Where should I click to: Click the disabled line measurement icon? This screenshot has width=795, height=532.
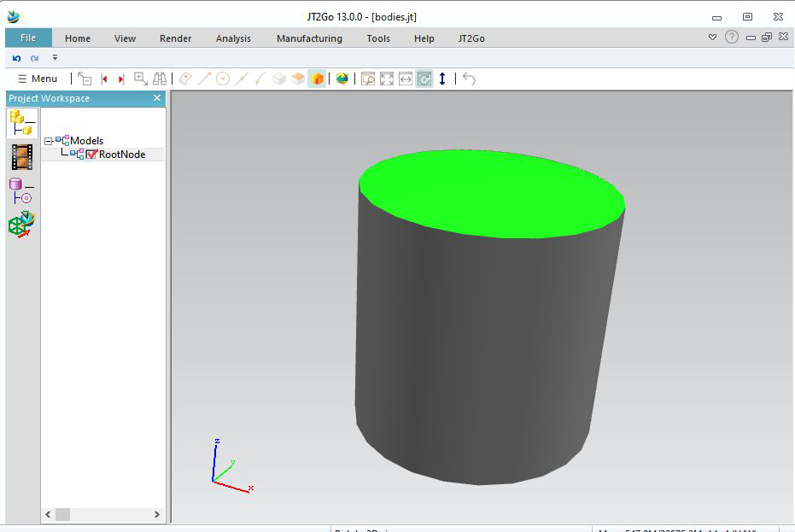click(204, 79)
